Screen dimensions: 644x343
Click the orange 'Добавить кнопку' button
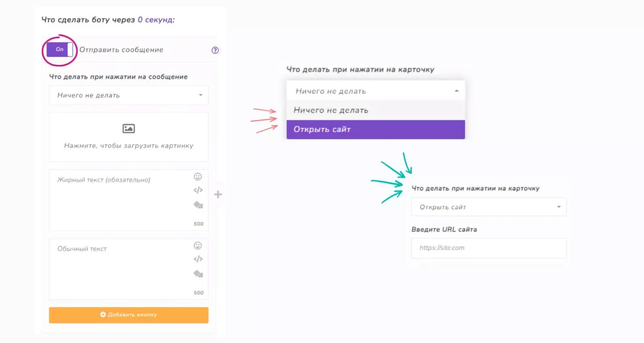129,315
